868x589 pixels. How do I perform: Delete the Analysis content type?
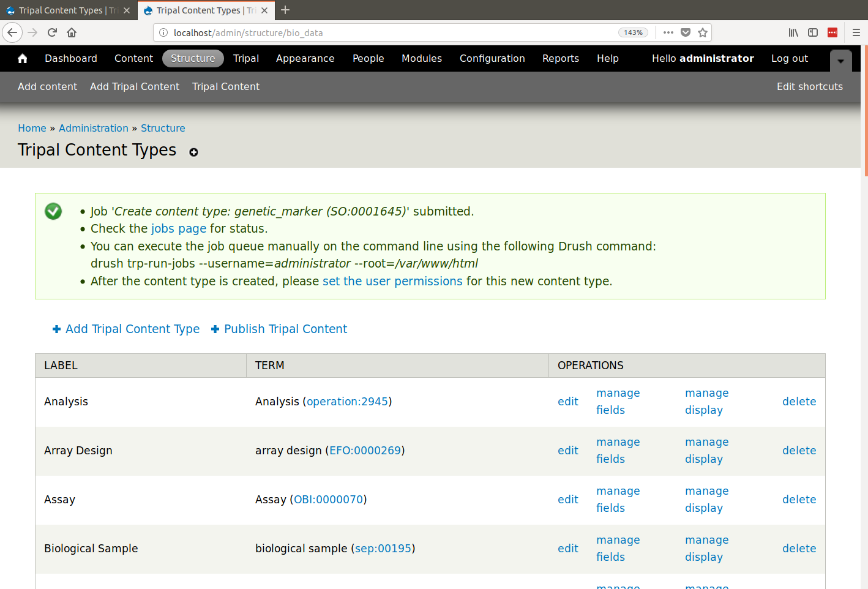click(x=799, y=402)
